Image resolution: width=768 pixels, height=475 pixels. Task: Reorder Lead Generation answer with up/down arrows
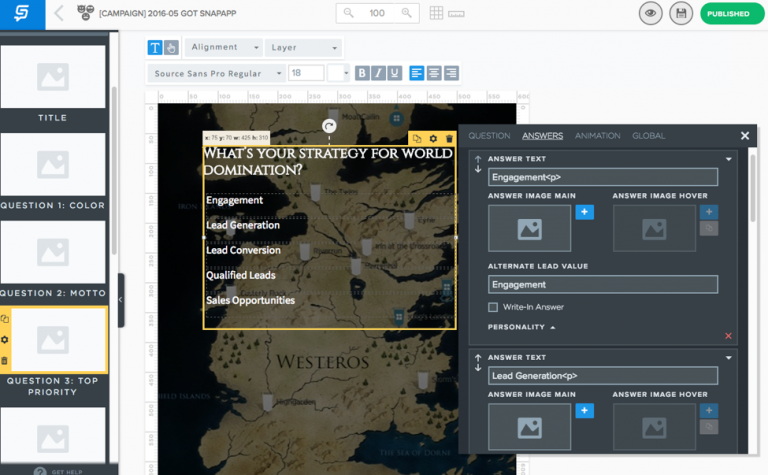(x=478, y=363)
